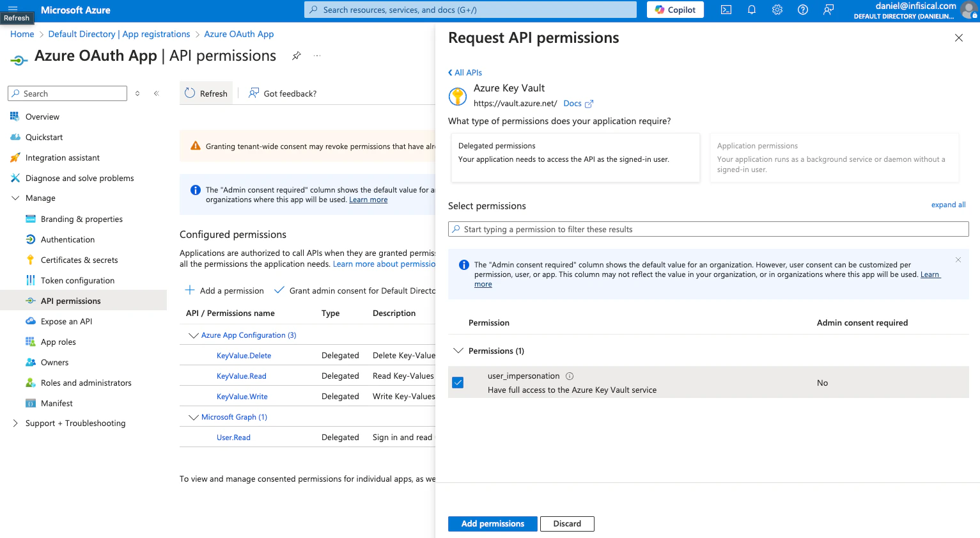Open App roles in the sidebar
Viewport: 980px width, 538px height.
[x=58, y=342]
